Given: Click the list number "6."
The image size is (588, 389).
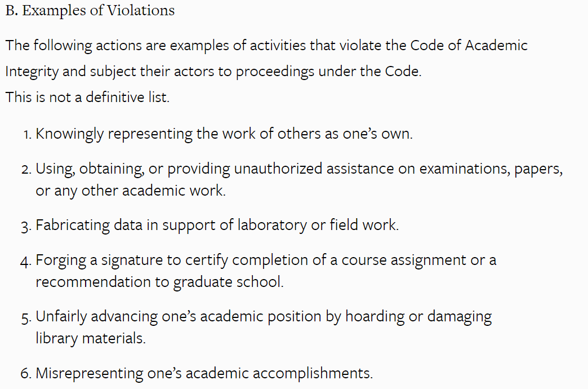Looking at the screenshot, I should coord(26,373).
